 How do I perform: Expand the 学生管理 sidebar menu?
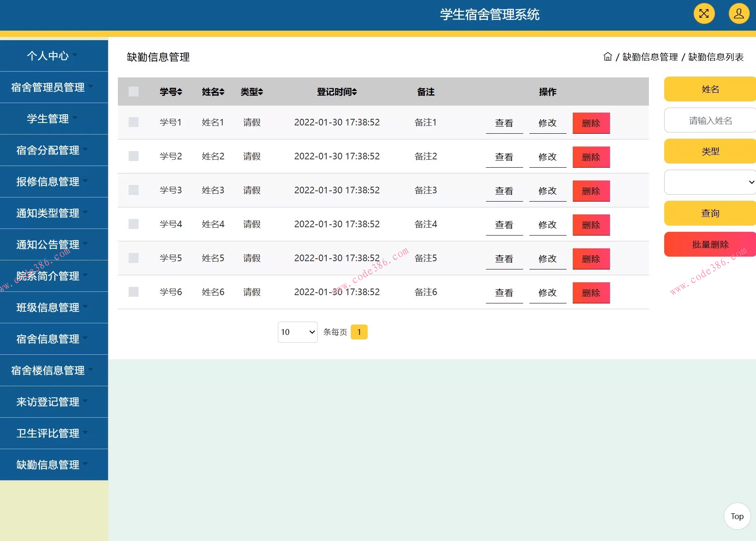click(48, 119)
